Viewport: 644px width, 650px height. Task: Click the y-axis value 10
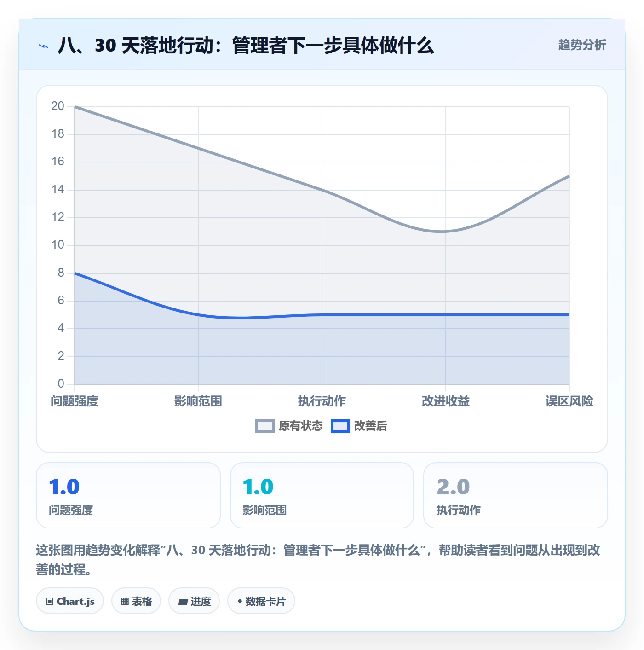[x=58, y=245]
